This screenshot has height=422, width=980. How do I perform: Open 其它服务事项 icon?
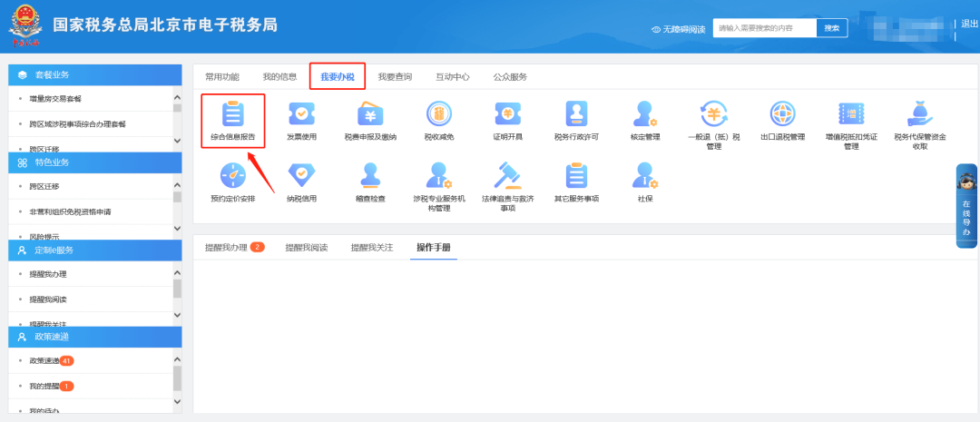[576, 176]
